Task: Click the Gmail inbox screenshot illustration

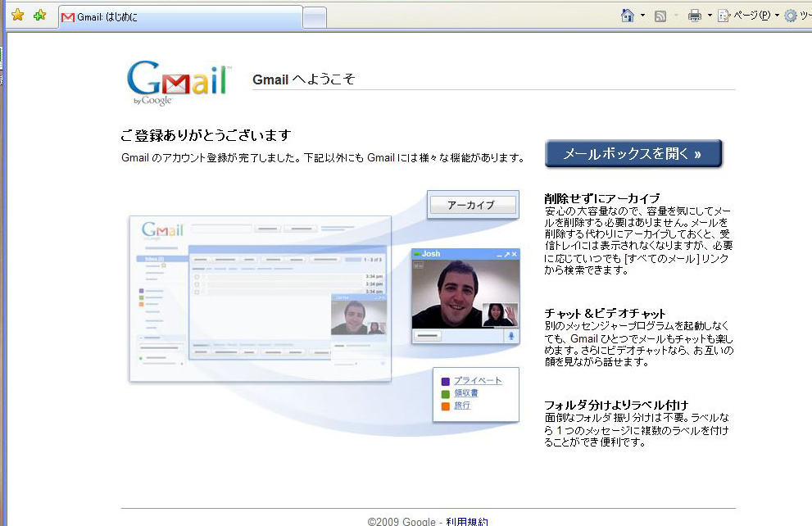Action: tap(260, 299)
